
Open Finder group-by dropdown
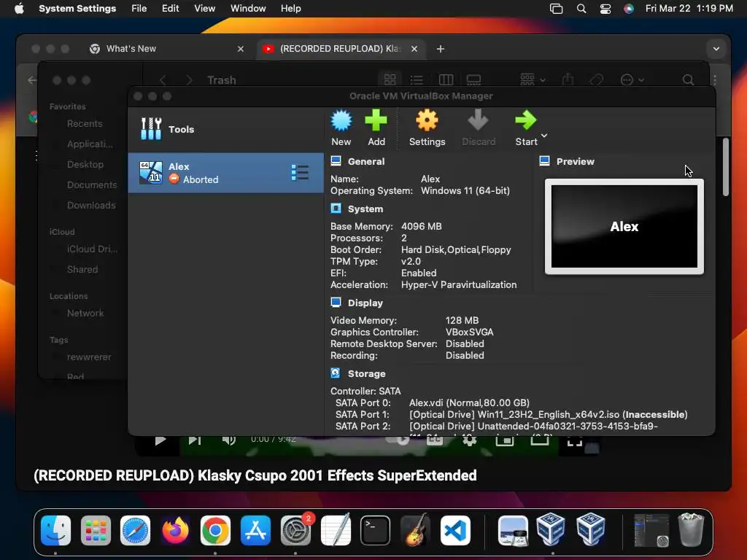coord(533,79)
